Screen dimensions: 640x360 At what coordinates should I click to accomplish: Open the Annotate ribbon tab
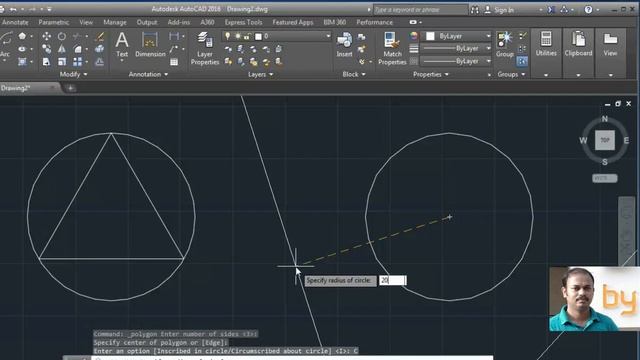click(15, 22)
